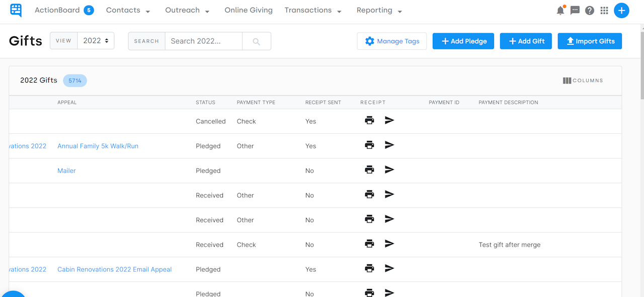Send receipt for the Mailer pledge

(389, 170)
